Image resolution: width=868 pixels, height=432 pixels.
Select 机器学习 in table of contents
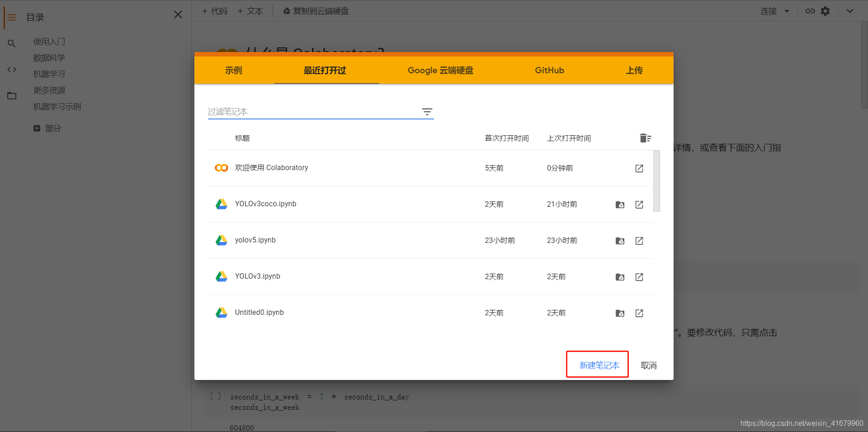click(x=49, y=74)
